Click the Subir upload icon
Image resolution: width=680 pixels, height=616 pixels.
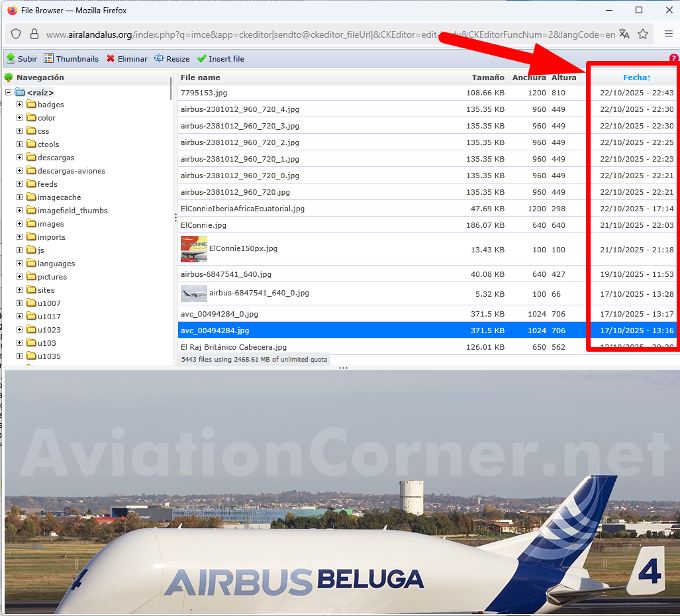[x=11, y=58]
